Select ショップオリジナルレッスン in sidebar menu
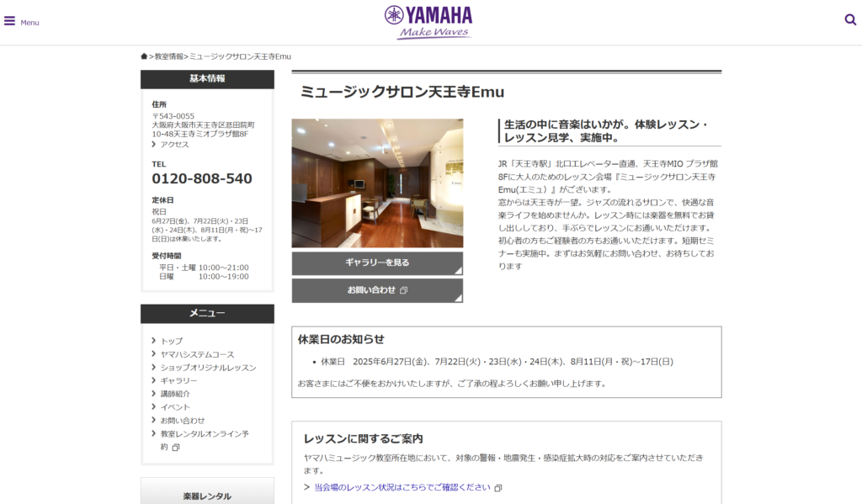 (209, 368)
